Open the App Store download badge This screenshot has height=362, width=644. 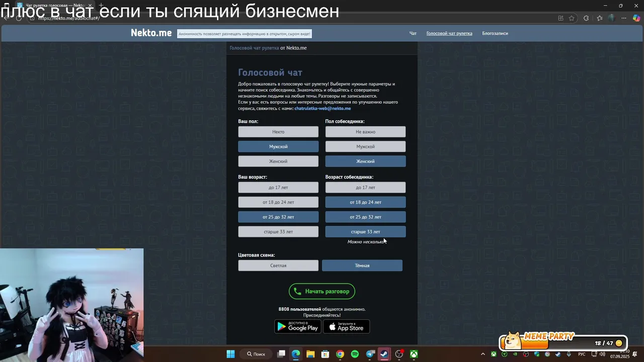click(x=346, y=326)
